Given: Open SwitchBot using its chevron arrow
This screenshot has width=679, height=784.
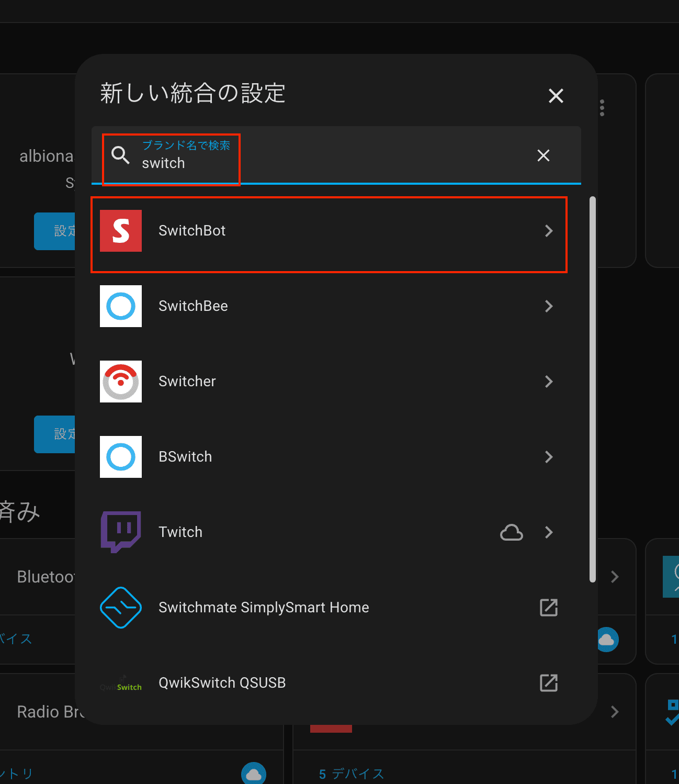Looking at the screenshot, I should click(x=548, y=231).
